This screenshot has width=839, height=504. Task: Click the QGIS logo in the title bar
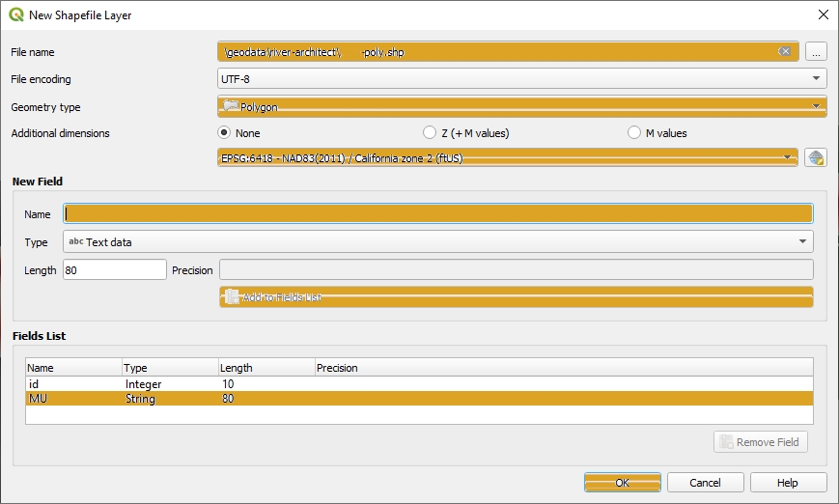pos(16,14)
